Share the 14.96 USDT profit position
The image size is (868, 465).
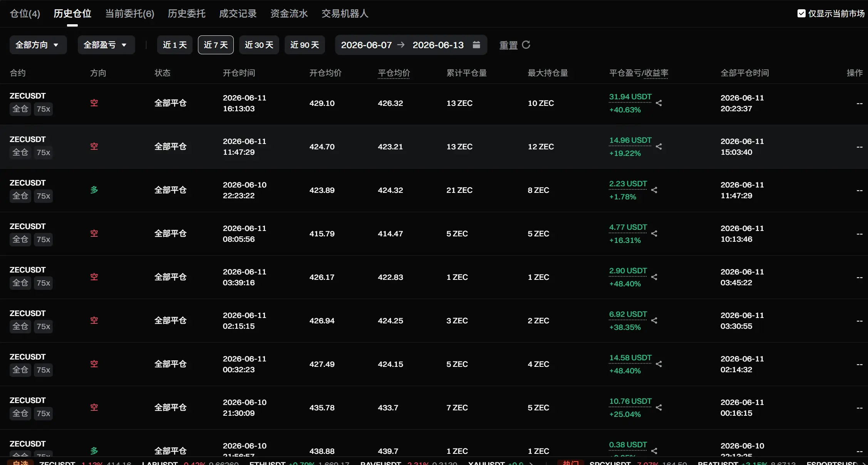tap(659, 147)
